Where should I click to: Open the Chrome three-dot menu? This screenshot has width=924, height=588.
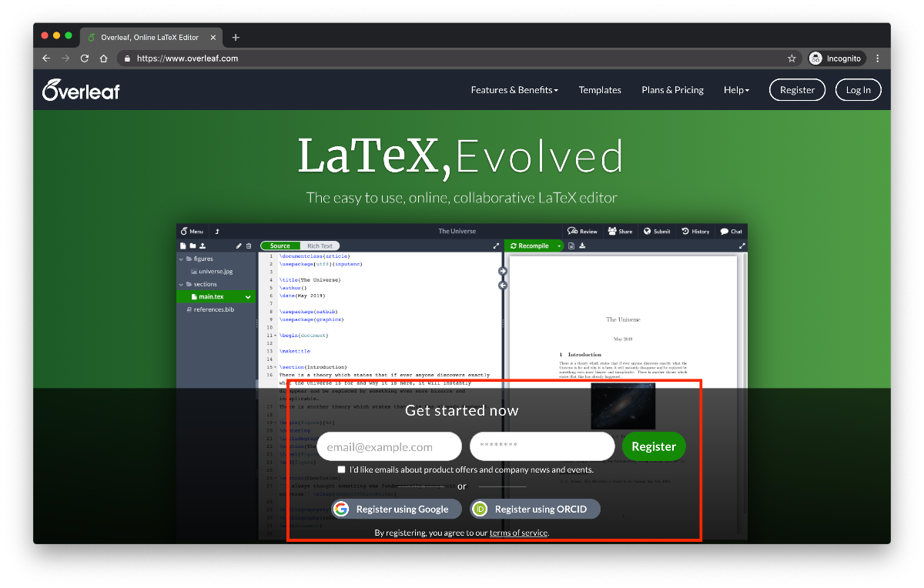878,58
